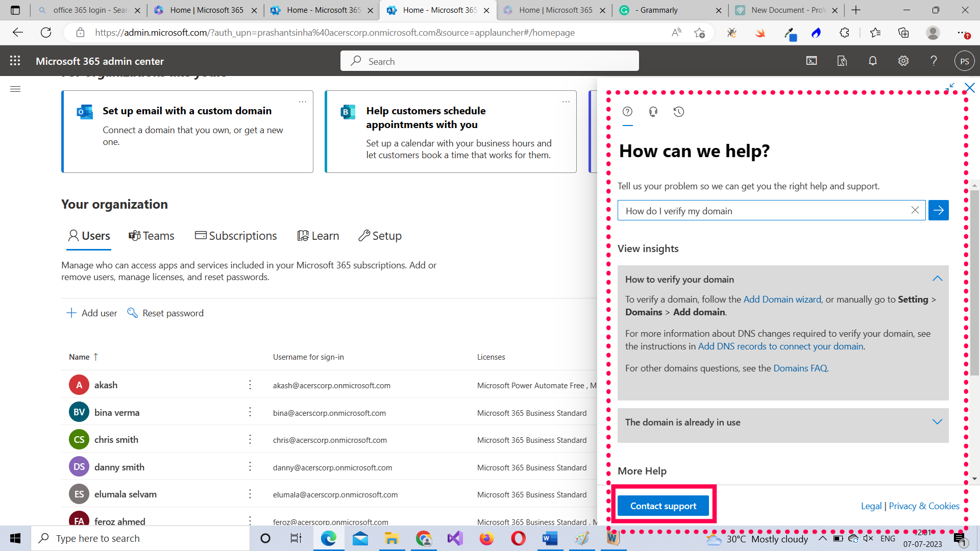Open more options for akash
980x551 pixels.
[x=250, y=385]
